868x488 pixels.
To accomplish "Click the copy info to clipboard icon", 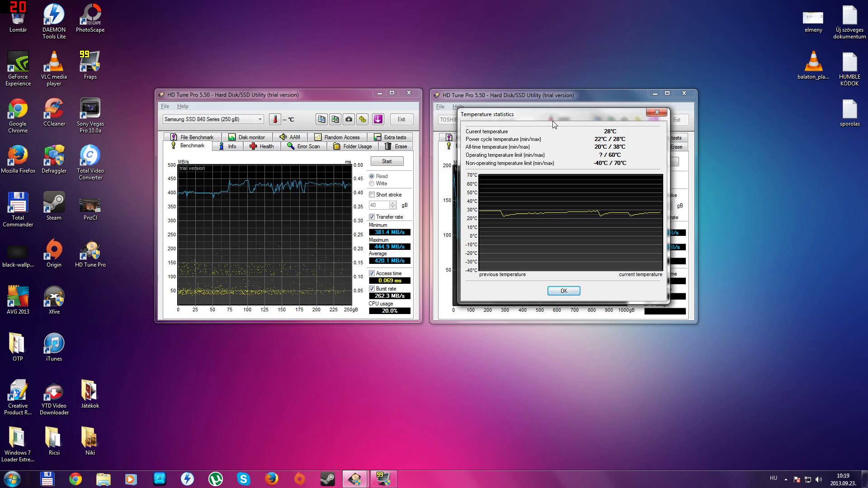I will click(321, 119).
